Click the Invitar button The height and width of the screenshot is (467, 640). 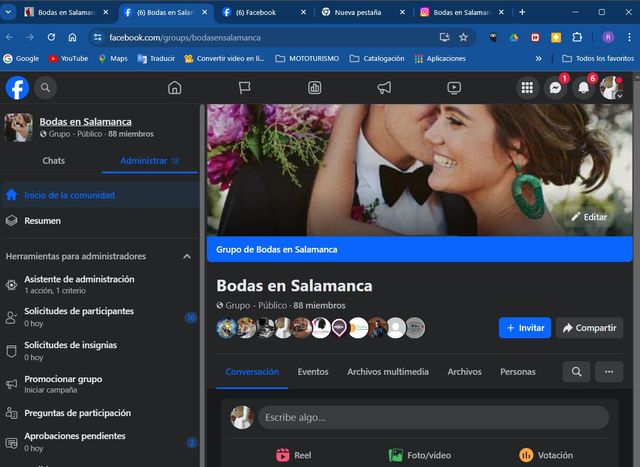coord(525,328)
